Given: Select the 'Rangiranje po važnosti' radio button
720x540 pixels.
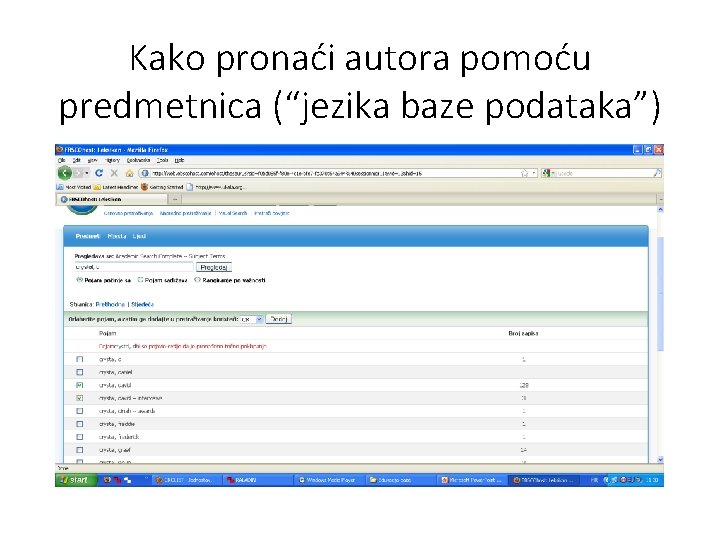Looking at the screenshot, I should pyautogui.click(x=197, y=280).
